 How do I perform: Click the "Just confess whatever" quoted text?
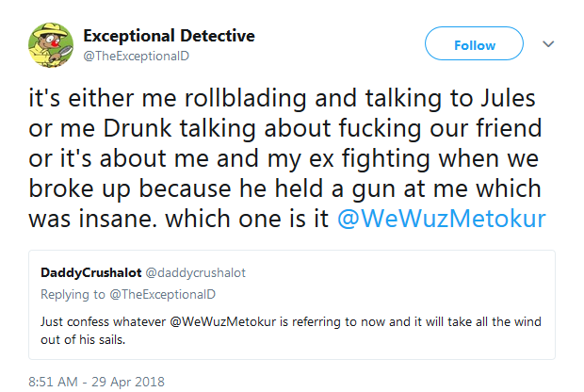104,321
